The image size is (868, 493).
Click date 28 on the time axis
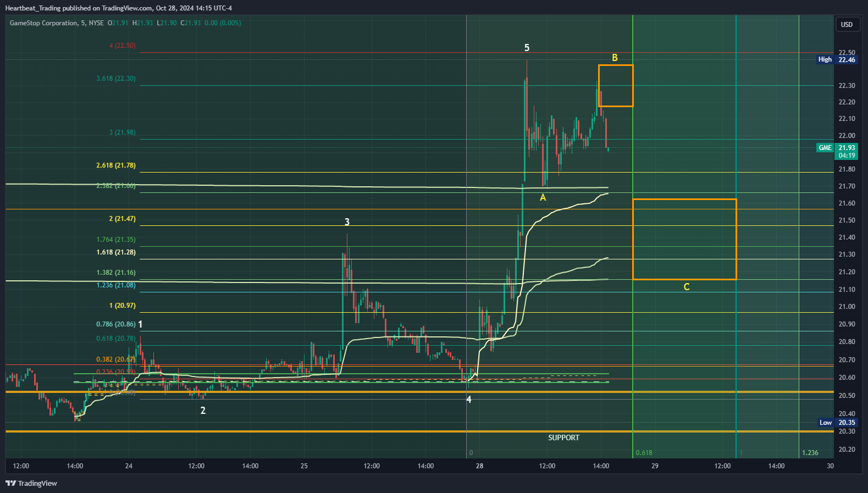479,466
